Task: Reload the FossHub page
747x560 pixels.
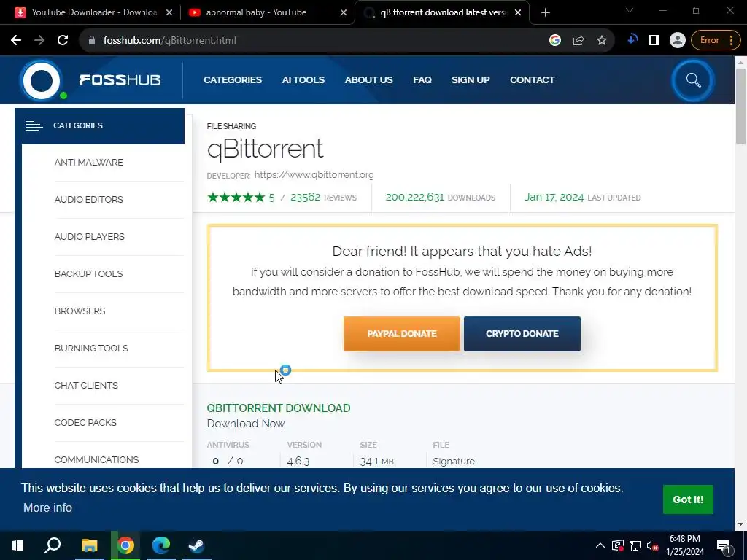Action: [63, 41]
